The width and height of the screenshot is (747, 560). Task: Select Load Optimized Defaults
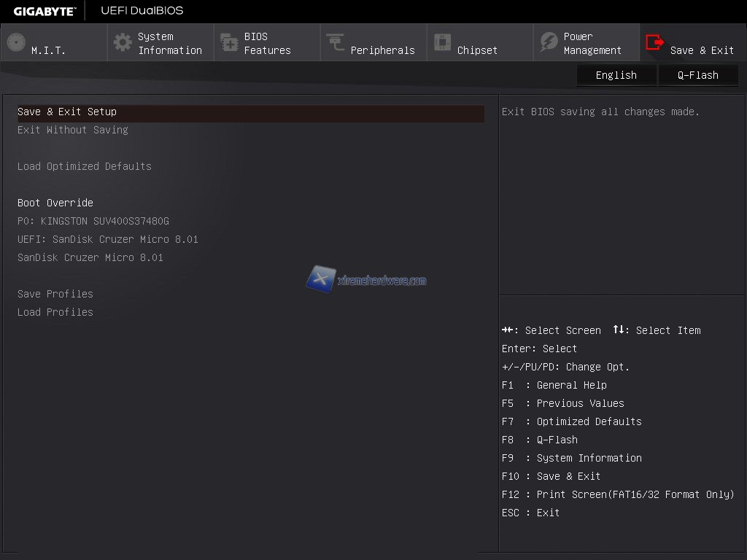coord(85,166)
